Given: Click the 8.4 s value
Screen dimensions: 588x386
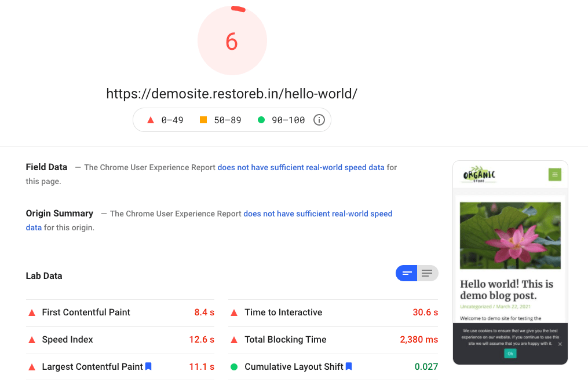Looking at the screenshot, I should pyautogui.click(x=204, y=312).
